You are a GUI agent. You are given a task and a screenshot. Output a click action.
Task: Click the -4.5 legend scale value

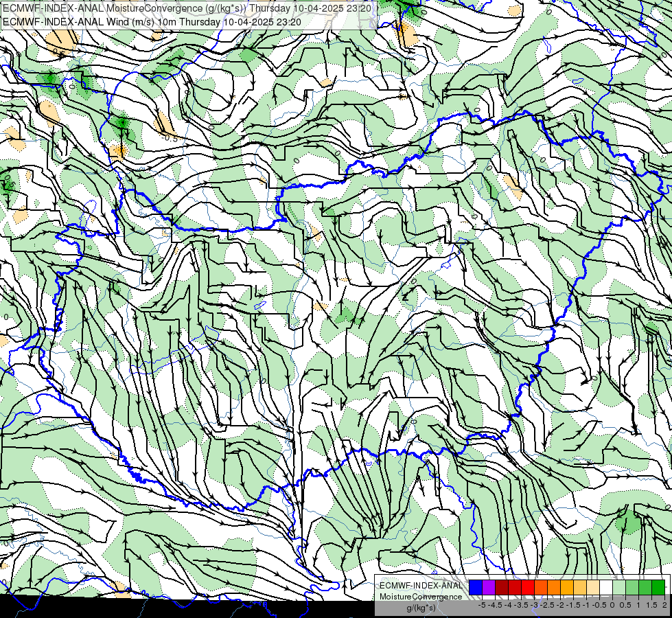click(x=495, y=605)
